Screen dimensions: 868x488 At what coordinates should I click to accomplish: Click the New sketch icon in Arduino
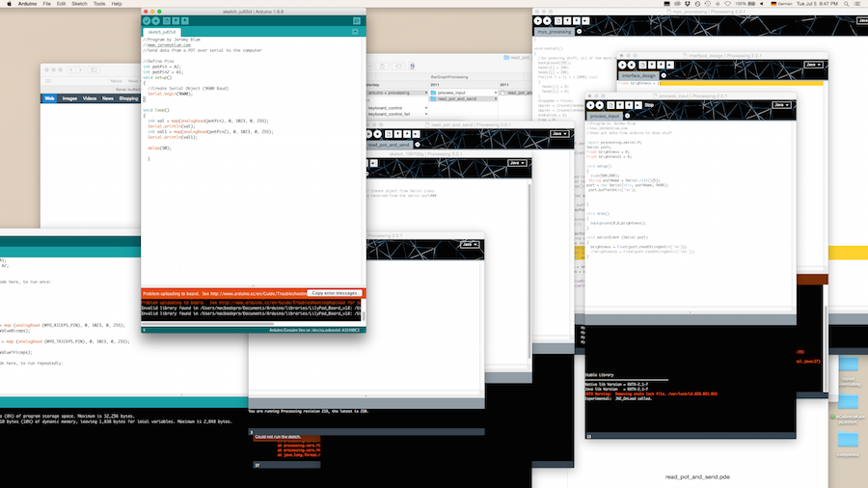pos(167,21)
